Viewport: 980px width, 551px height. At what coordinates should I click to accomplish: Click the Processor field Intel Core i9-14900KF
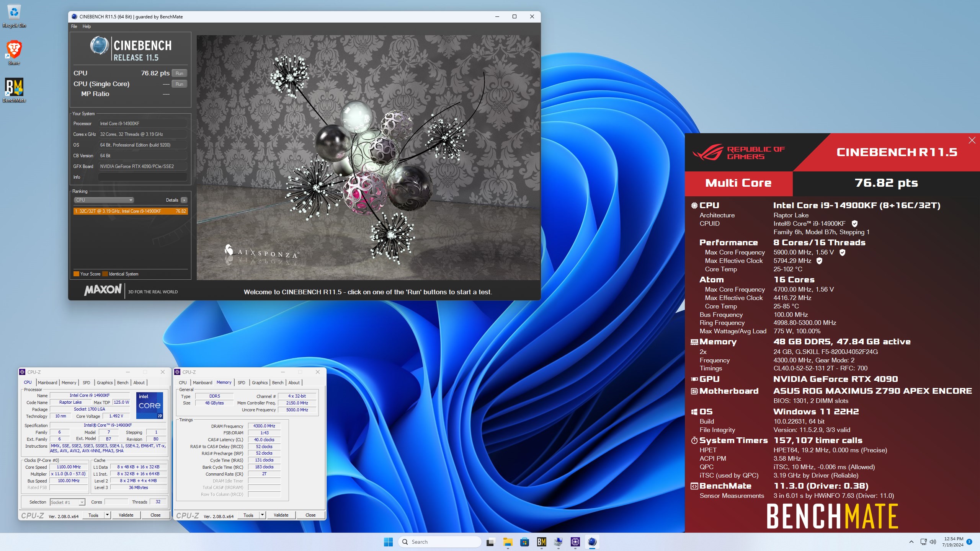pyautogui.click(x=142, y=124)
